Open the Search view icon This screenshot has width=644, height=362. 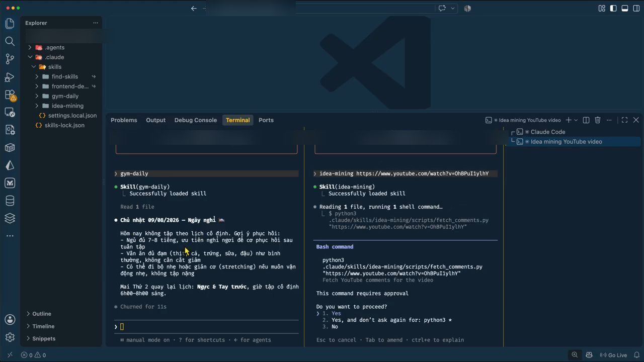pyautogui.click(x=10, y=41)
